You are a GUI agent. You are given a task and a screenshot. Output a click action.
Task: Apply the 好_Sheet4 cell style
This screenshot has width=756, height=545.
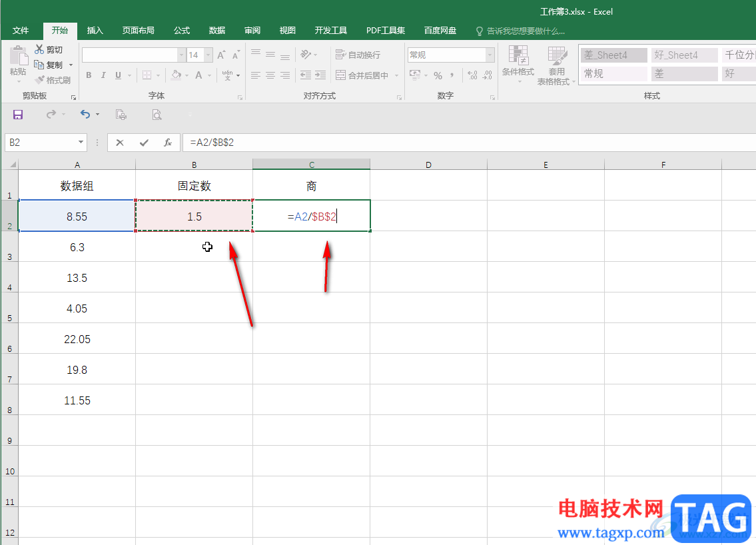(x=684, y=55)
